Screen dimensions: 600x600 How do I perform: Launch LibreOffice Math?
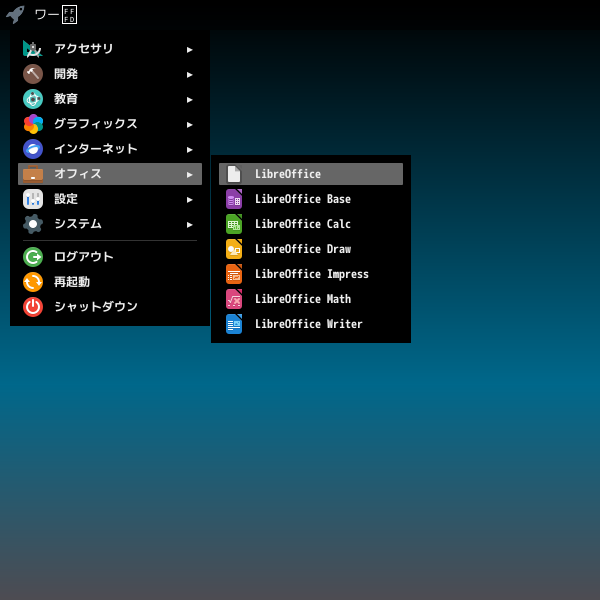click(x=311, y=299)
